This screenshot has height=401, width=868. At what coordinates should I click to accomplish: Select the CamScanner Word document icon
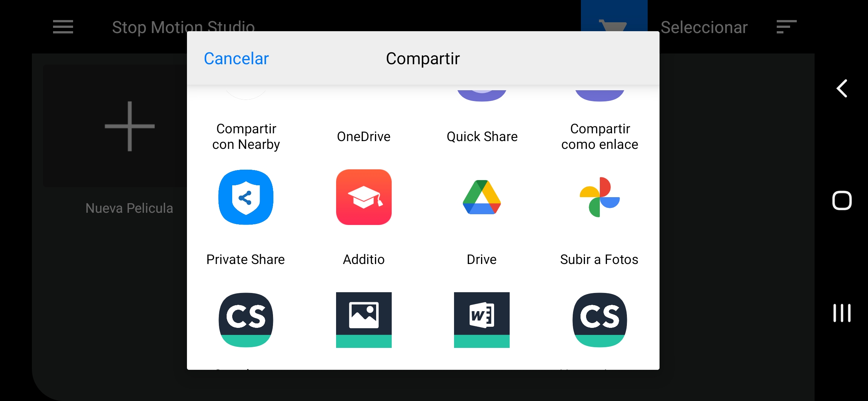point(481,320)
